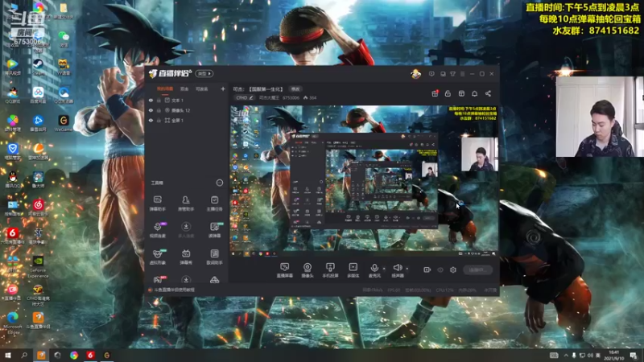Open the 主播任务 streamer tasks tool
This screenshot has height=362, width=644.
point(214,204)
